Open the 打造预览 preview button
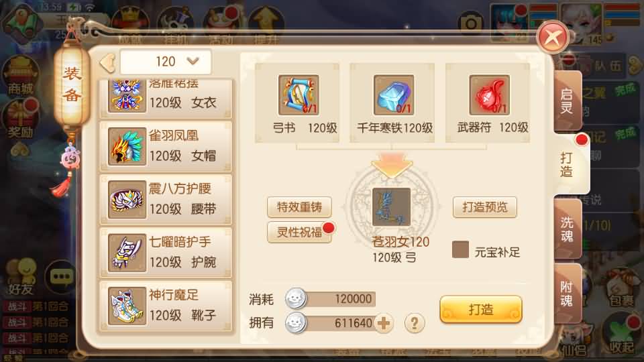 coord(484,207)
